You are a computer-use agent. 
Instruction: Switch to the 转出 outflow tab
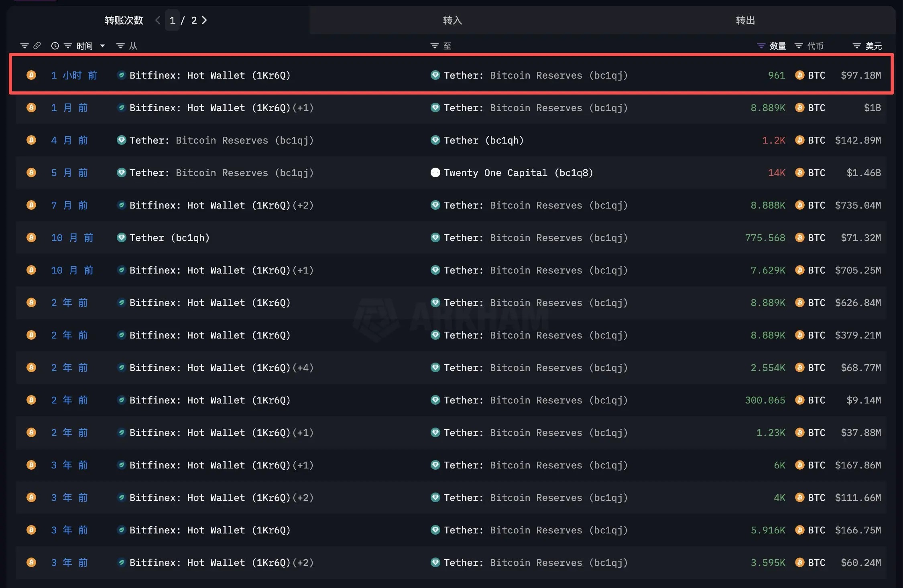pos(745,20)
